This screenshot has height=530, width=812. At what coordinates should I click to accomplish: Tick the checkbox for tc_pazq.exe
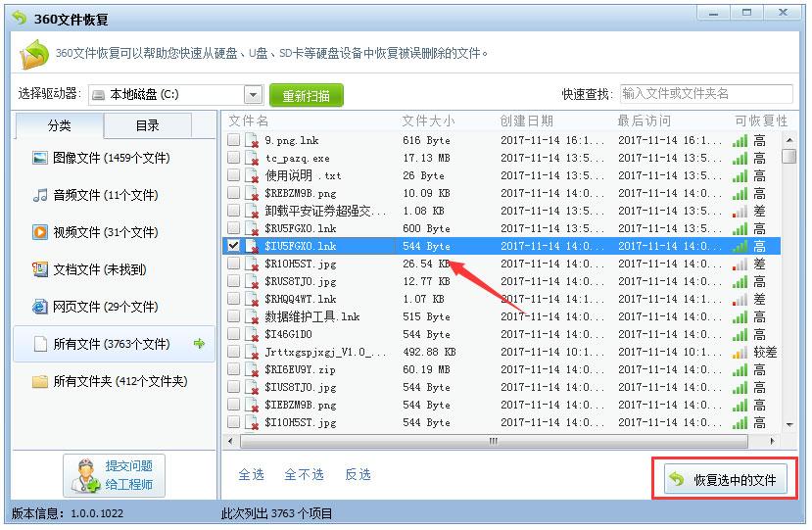pos(233,158)
